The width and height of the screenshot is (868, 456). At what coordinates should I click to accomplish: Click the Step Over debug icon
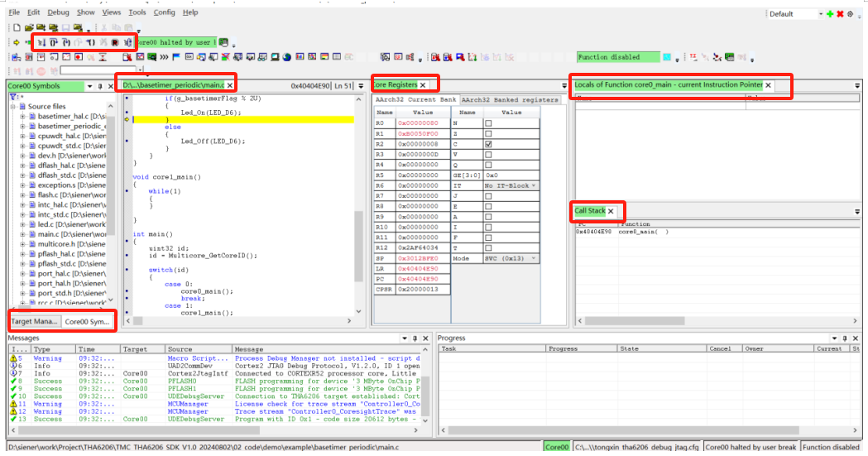pyautogui.click(x=53, y=42)
